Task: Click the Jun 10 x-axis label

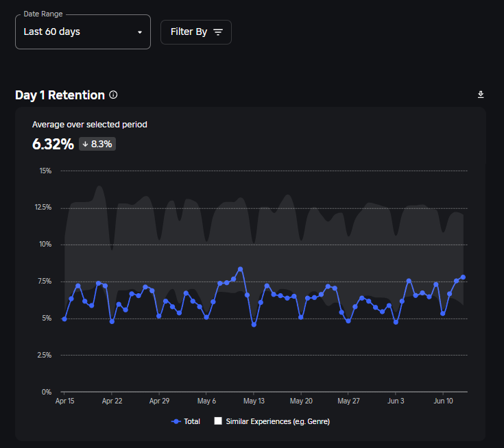Action: pos(443,401)
